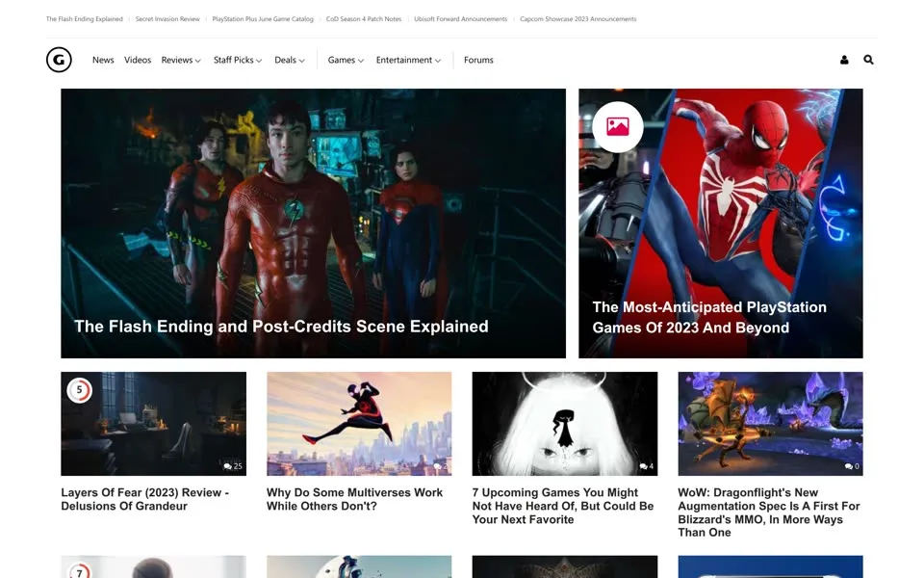Expand the Games dropdown menu
The width and height of the screenshot is (924, 578).
coord(346,60)
